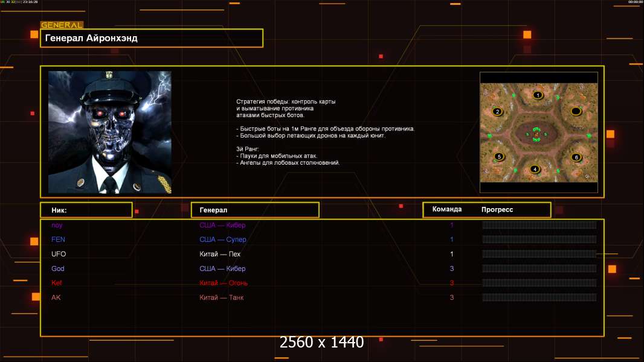Click start position 1 on the minimap
The image size is (644, 362).
pos(538,95)
